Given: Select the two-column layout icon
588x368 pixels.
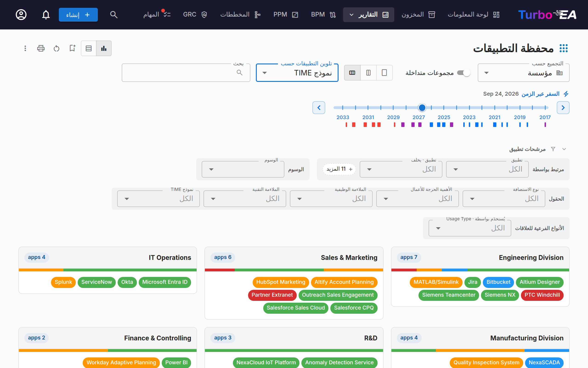Looking at the screenshot, I should tap(368, 72).
